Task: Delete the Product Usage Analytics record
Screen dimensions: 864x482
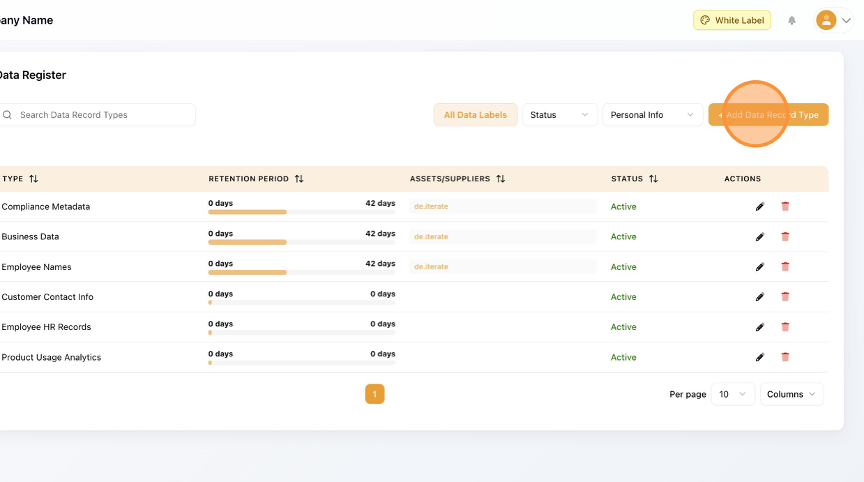Action: pos(785,357)
